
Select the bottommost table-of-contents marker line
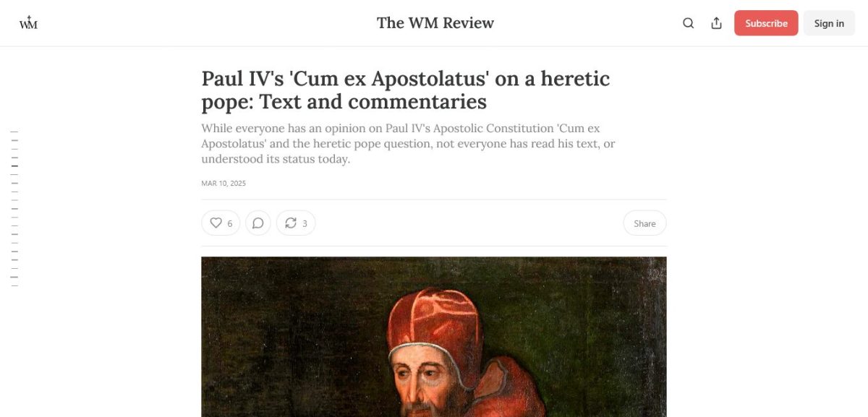tap(14, 286)
